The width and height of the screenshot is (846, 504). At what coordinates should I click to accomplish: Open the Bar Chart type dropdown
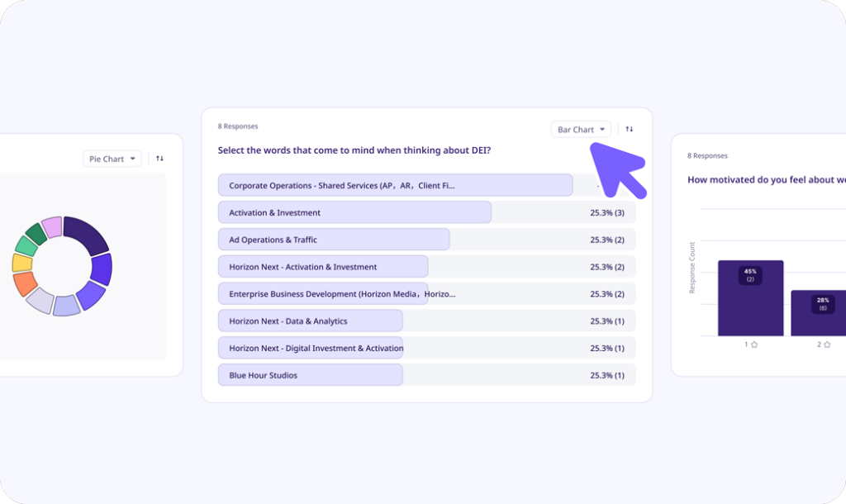point(580,129)
